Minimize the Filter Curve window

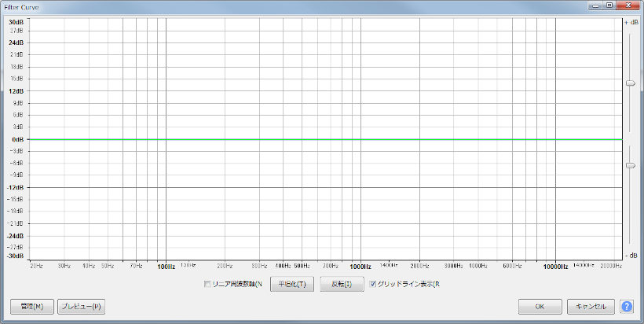(596, 6)
